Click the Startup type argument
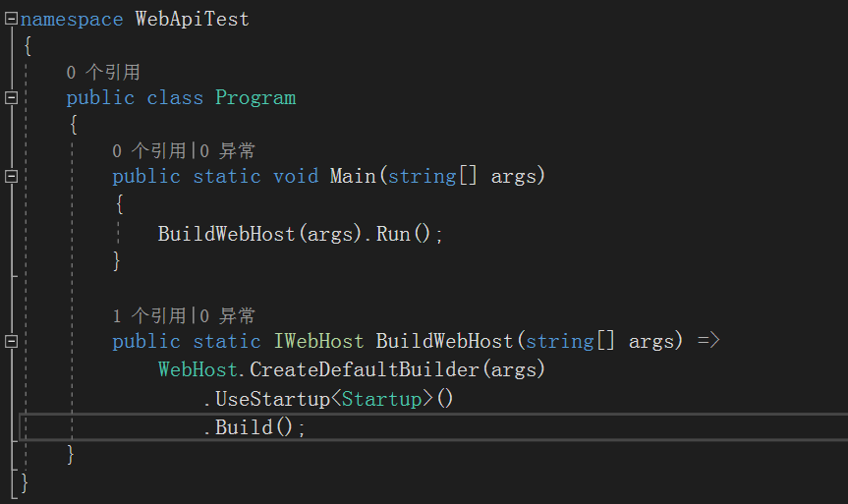The width and height of the screenshot is (848, 504). coord(387,399)
